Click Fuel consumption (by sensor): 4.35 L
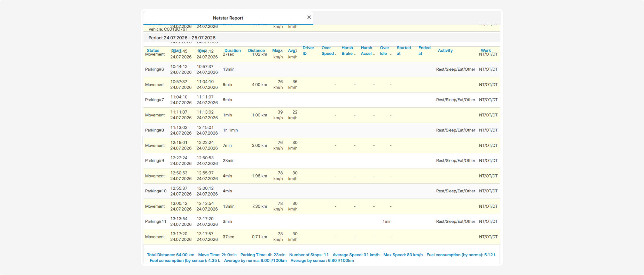This screenshot has height=275, width=644. tap(185, 260)
